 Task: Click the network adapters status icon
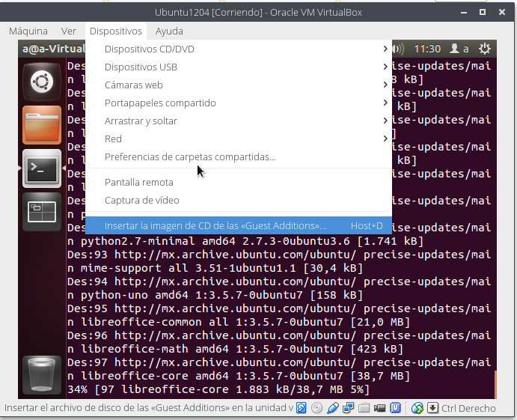tap(348, 408)
